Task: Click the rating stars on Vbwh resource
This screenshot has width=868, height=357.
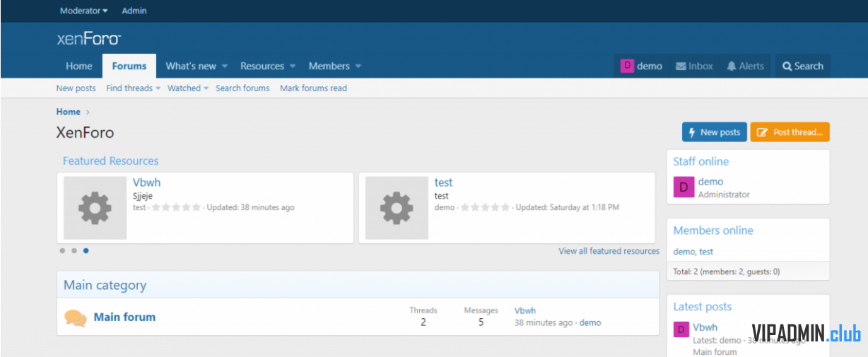Action: pos(176,208)
